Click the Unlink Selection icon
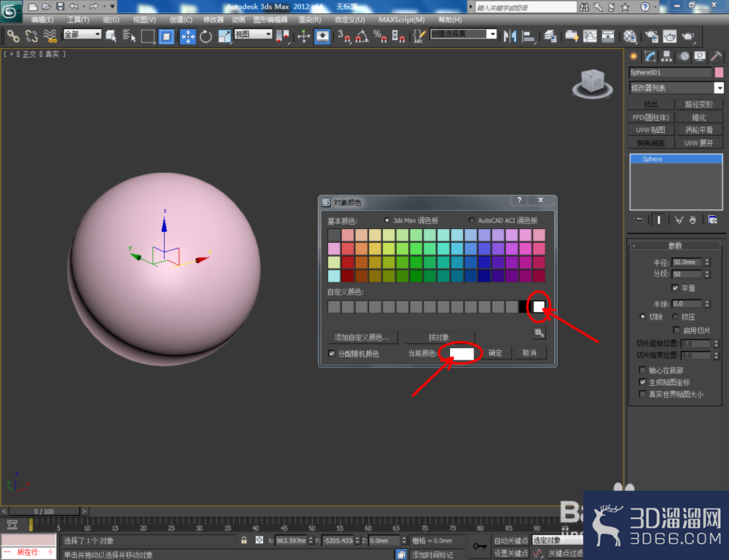The width and height of the screenshot is (729, 560). click(31, 36)
